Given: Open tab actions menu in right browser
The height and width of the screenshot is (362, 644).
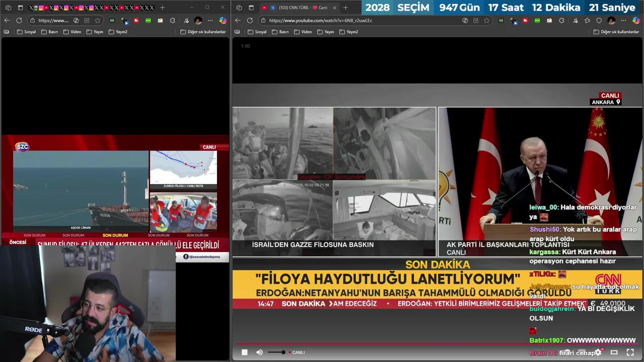Looking at the screenshot, I should tap(251, 8).
